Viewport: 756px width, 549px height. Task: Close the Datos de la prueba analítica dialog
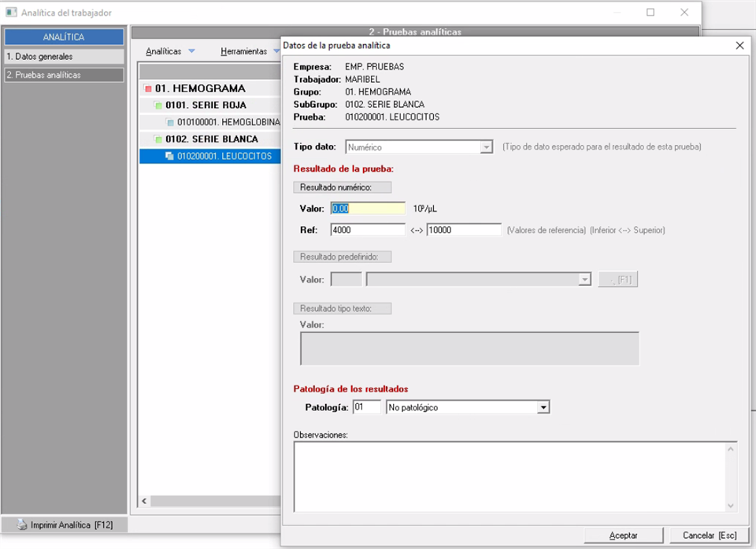739,46
